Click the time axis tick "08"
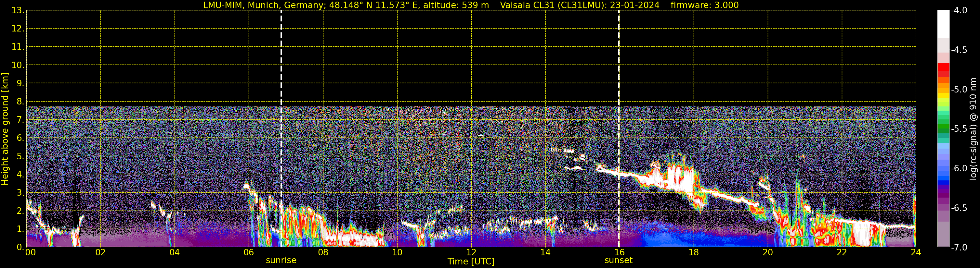The height and width of the screenshot is (268, 980). (323, 252)
